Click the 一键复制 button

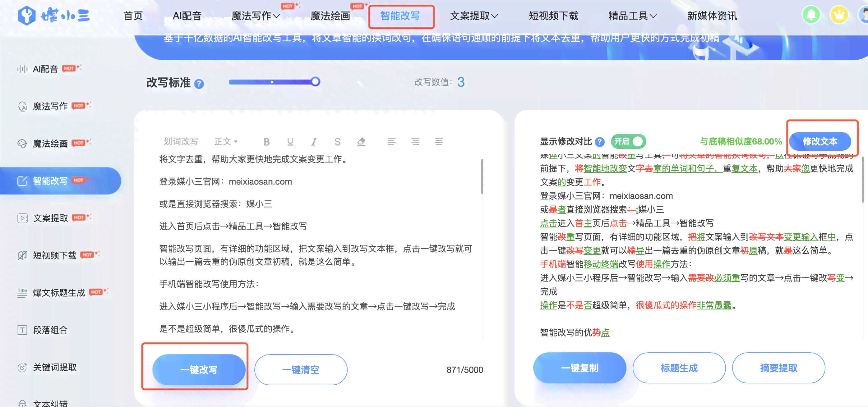tap(579, 368)
